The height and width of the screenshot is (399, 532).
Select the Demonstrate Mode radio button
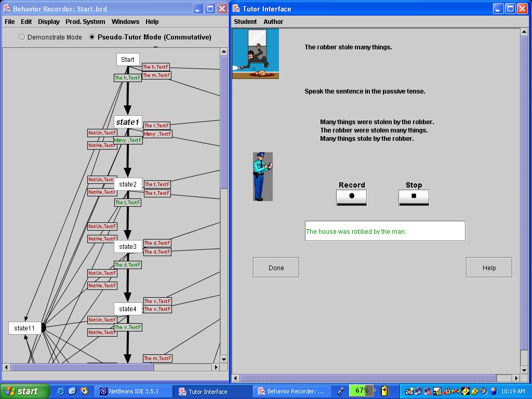click(22, 37)
